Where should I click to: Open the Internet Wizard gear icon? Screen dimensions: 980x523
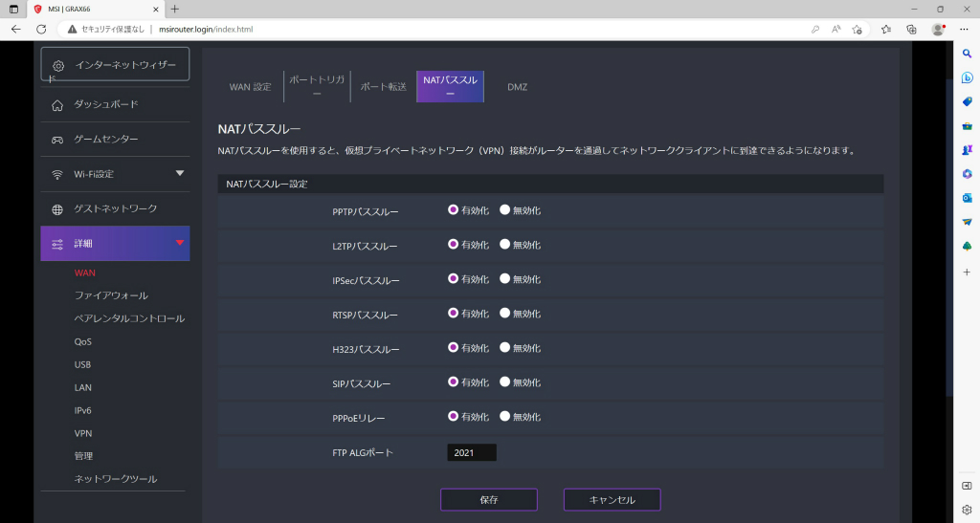pos(58,66)
